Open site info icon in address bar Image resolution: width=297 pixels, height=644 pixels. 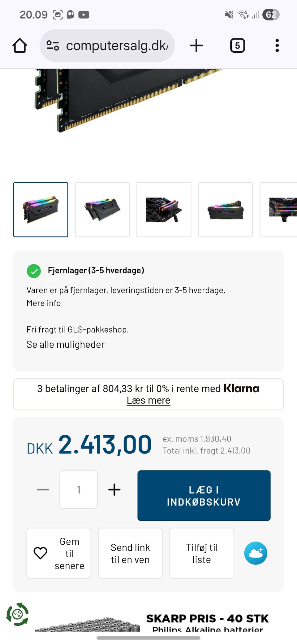[53, 46]
